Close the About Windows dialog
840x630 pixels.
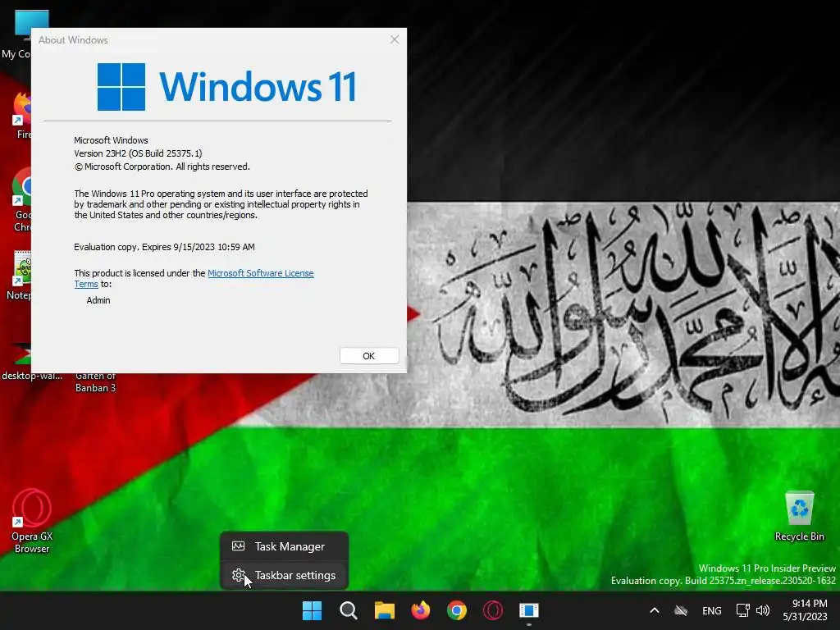(x=395, y=39)
